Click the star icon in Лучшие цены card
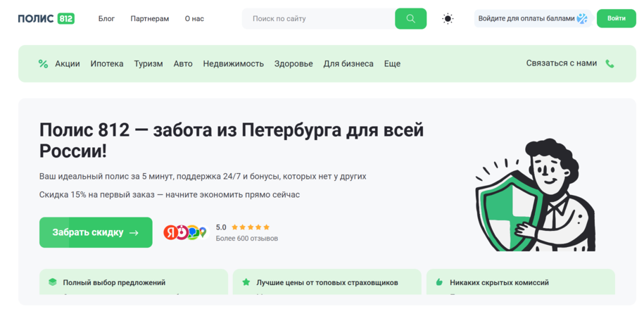 click(246, 282)
